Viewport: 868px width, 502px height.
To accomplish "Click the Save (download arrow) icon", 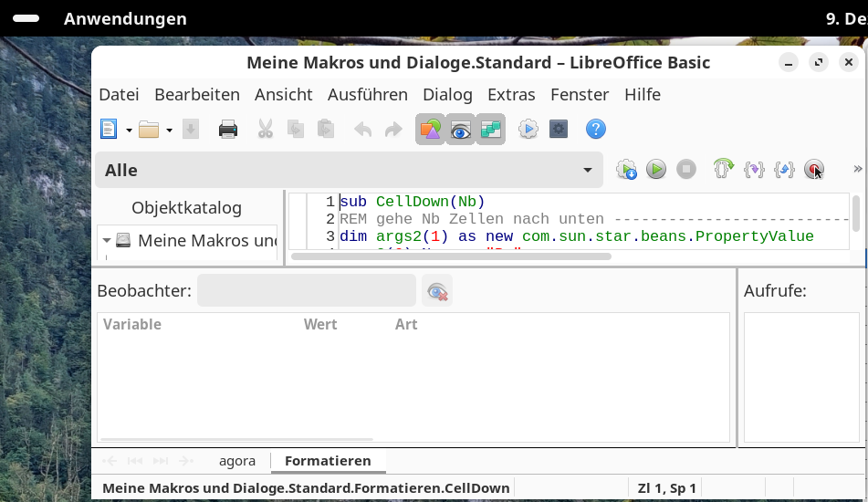I will tap(191, 130).
